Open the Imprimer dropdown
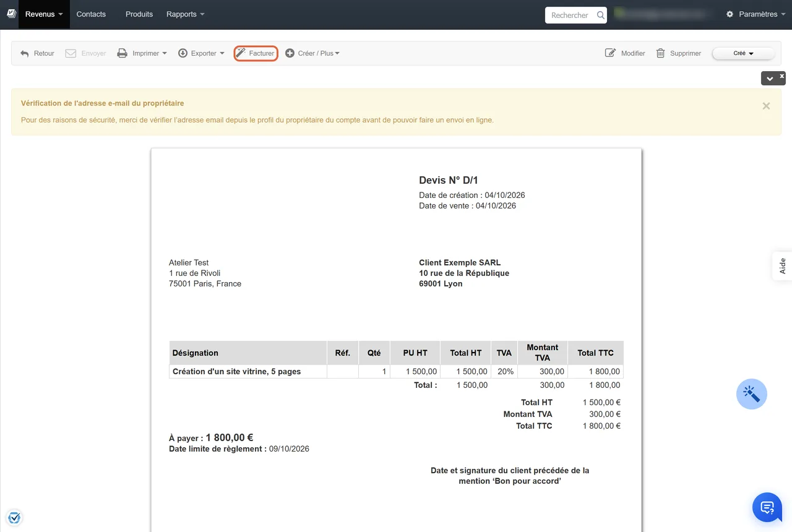The width and height of the screenshot is (792, 532). click(142, 53)
